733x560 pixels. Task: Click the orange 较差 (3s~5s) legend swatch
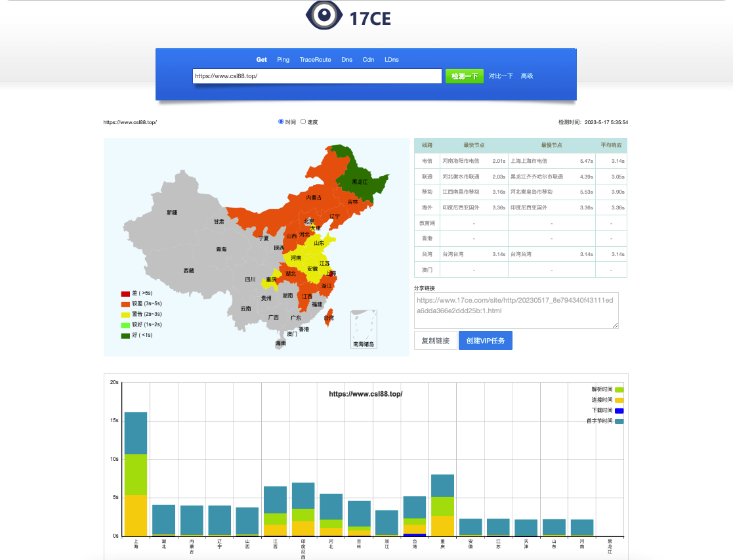click(x=125, y=304)
